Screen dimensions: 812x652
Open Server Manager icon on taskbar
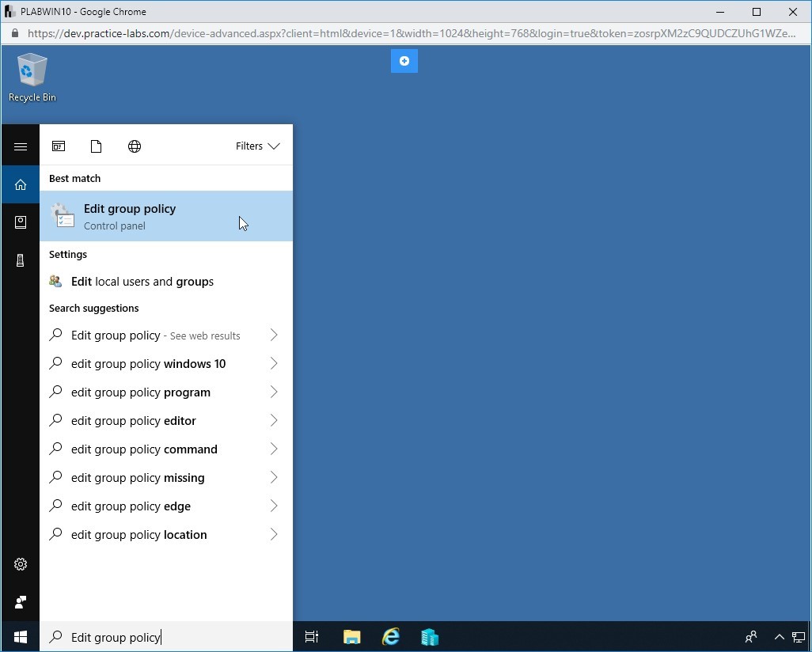coord(429,636)
